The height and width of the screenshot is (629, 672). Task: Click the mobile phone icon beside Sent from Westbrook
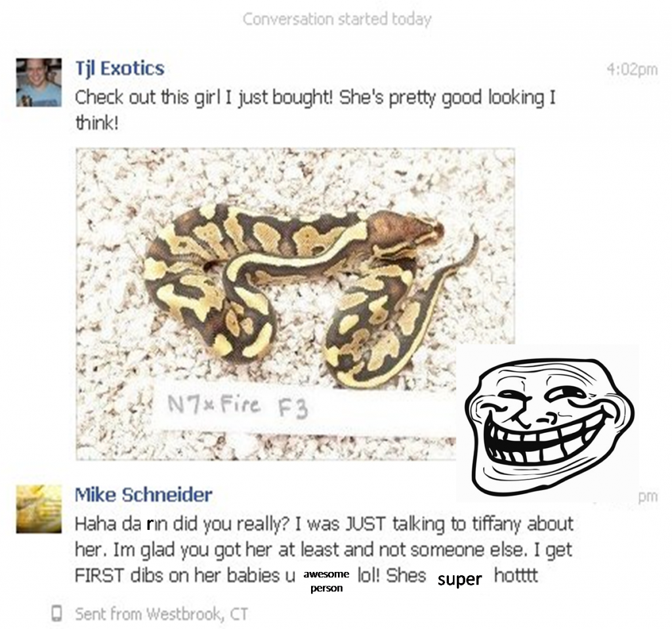pos(56,613)
